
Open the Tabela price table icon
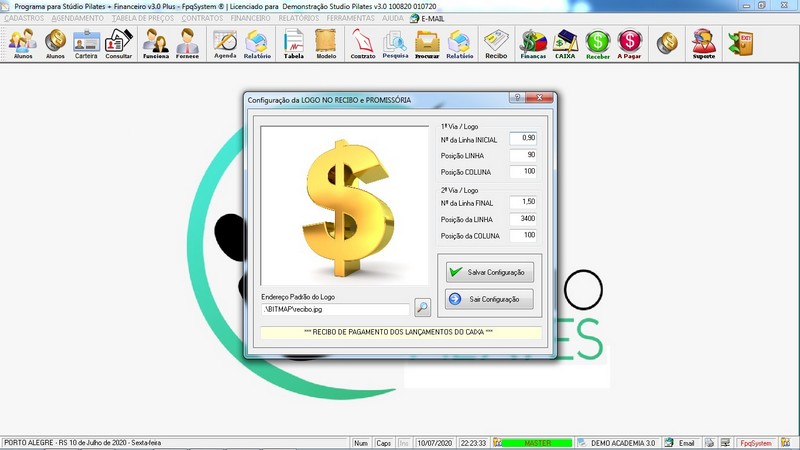(294, 44)
